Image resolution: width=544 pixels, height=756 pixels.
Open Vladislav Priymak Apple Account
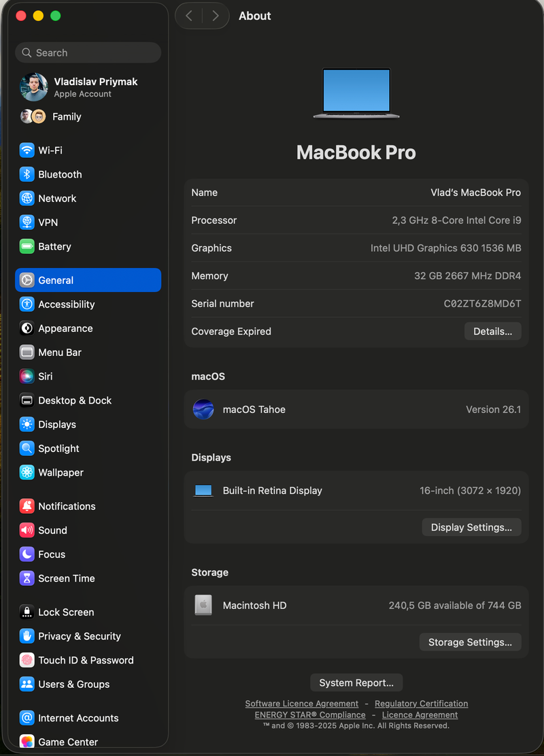pos(88,87)
